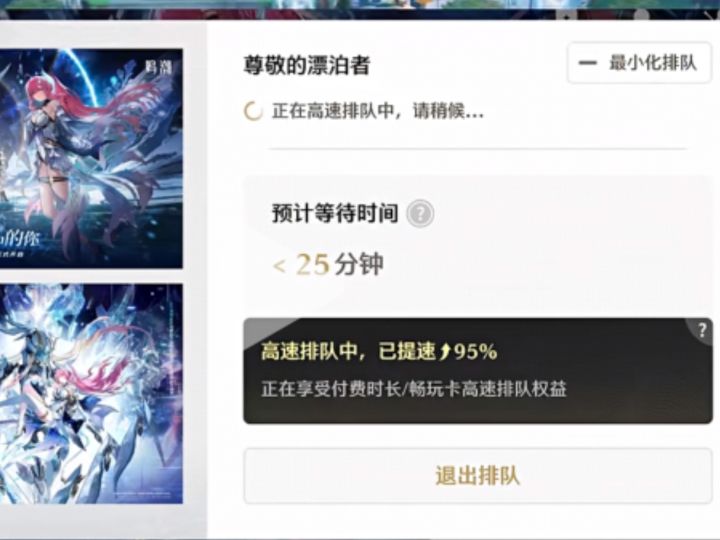Click the 预计等待时间 label
The image size is (720, 540).
click(335, 214)
